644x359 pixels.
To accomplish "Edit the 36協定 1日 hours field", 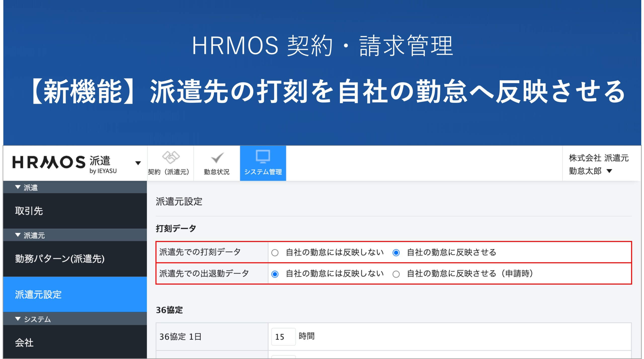I will (284, 337).
